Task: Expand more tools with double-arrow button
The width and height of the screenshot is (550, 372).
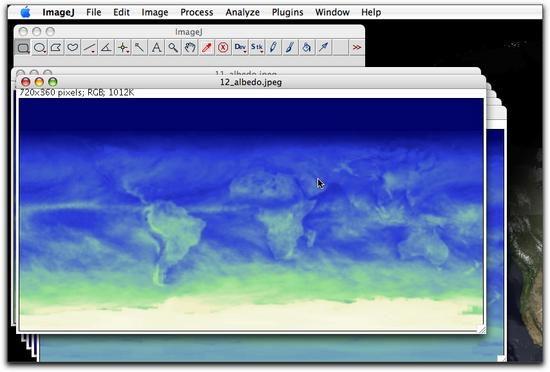Action: (x=357, y=47)
